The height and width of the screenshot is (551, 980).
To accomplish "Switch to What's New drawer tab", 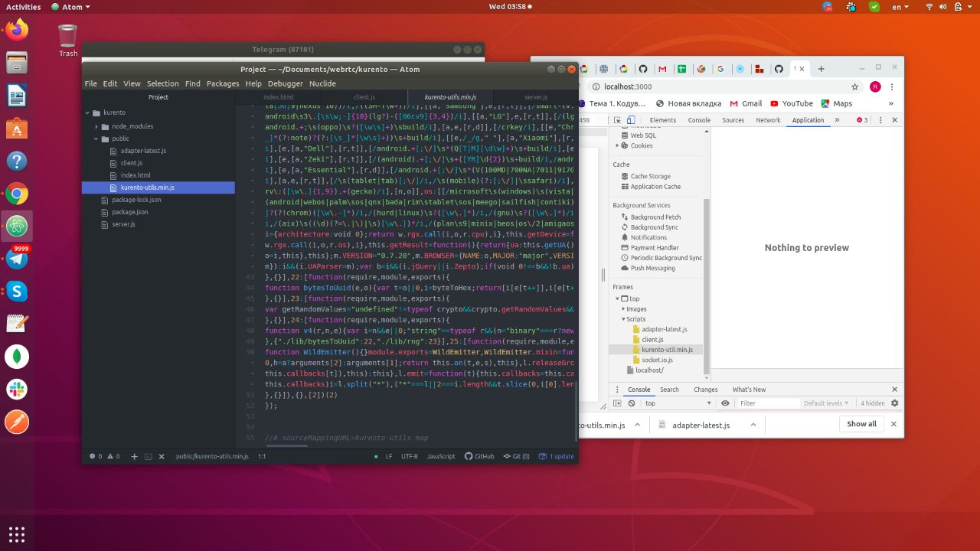I will tap(749, 390).
